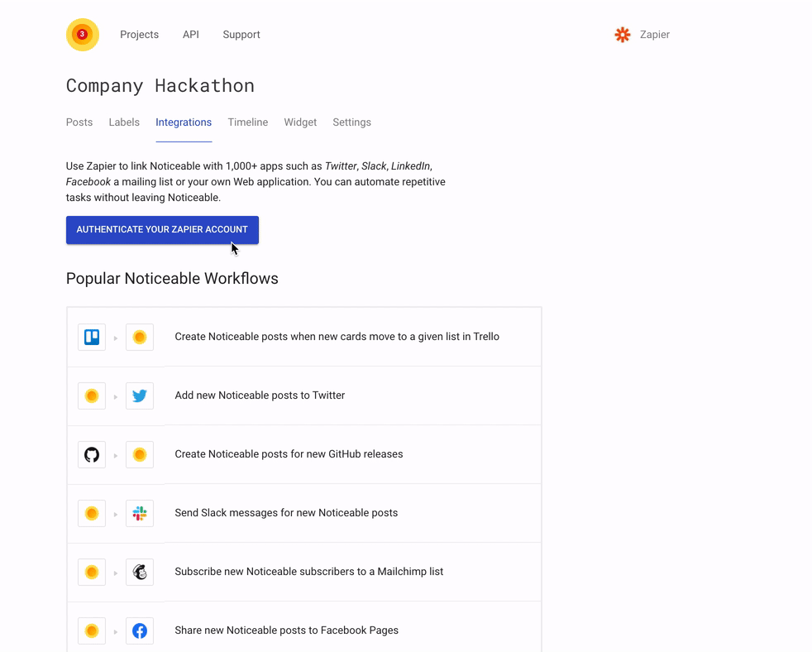
Task: Open Share posts to Facebook Pages workflow
Action: (x=304, y=628)
